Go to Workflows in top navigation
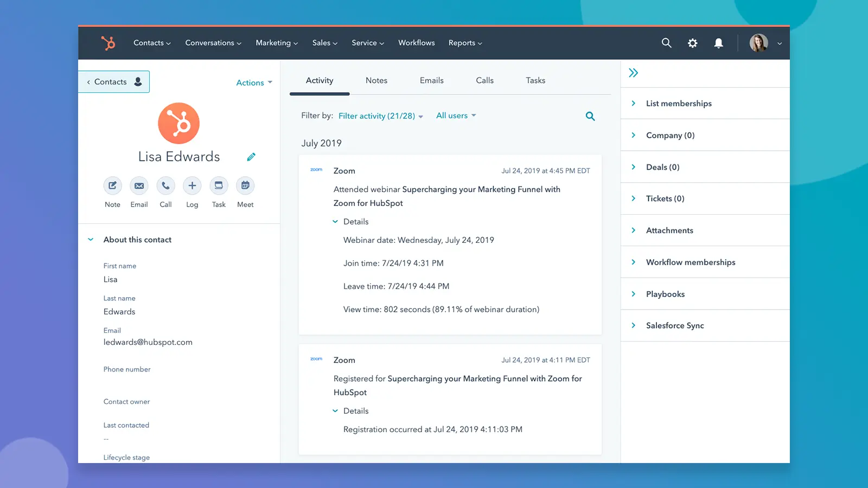Viewport: 868px width, 488px height. (417, 43)
